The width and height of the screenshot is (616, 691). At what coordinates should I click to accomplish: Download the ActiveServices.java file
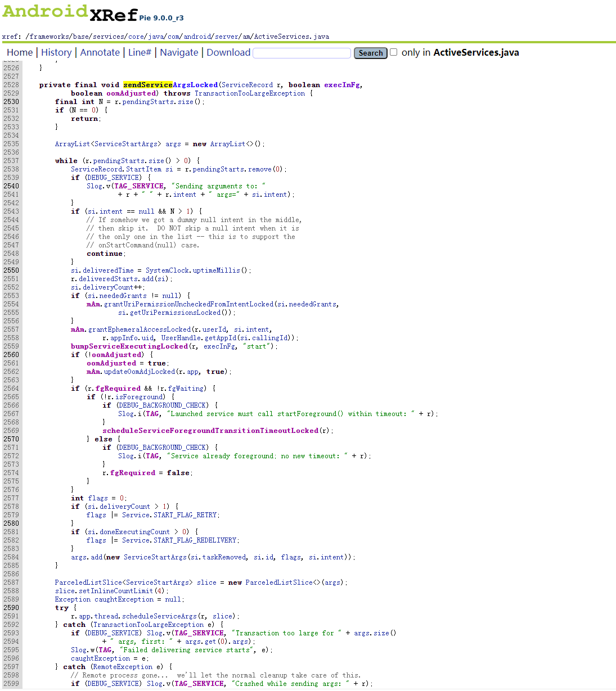pos(228,52)
